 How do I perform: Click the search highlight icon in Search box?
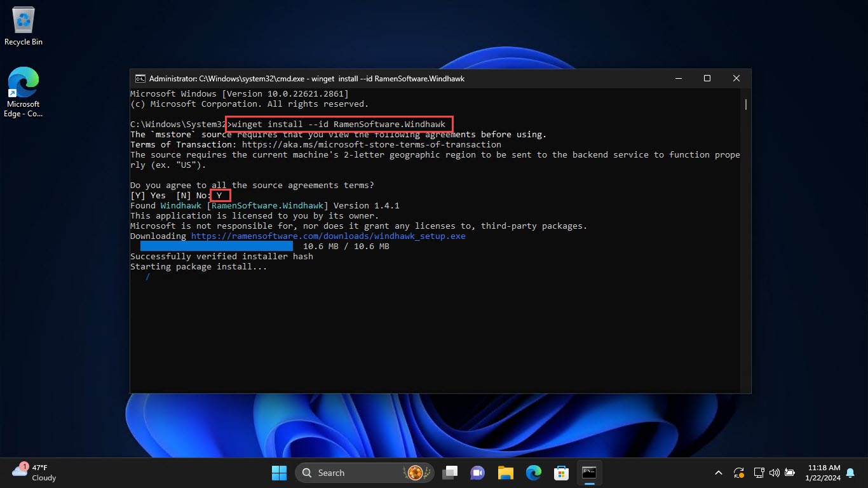(417, 473)
